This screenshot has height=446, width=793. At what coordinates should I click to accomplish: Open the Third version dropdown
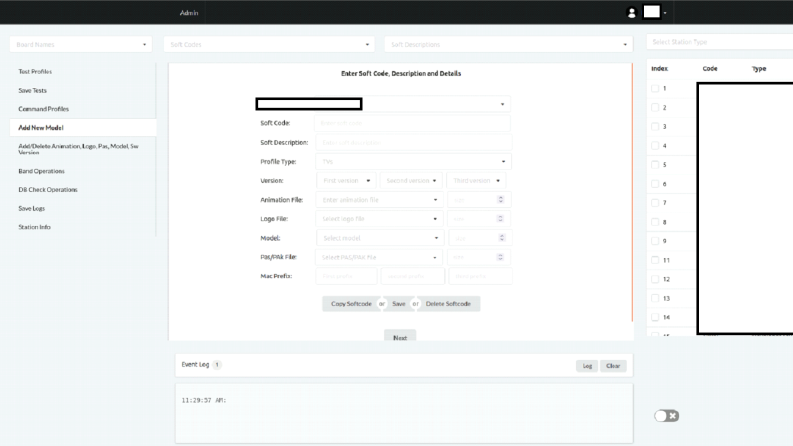click(476, 181)
